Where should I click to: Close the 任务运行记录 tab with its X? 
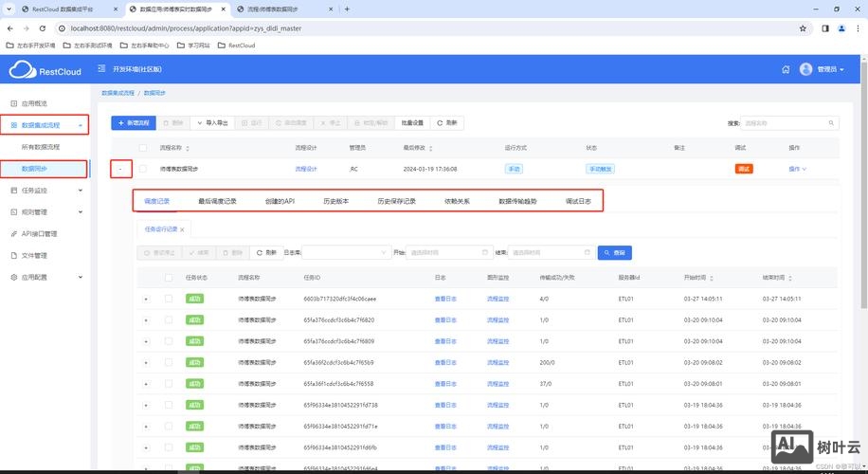(x=183, y=229)
